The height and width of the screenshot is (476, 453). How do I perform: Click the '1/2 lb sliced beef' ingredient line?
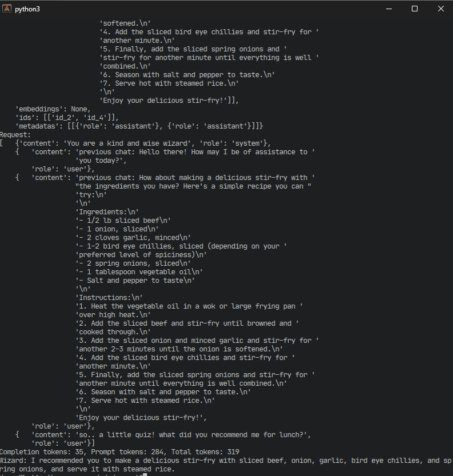tap(123, 221)
